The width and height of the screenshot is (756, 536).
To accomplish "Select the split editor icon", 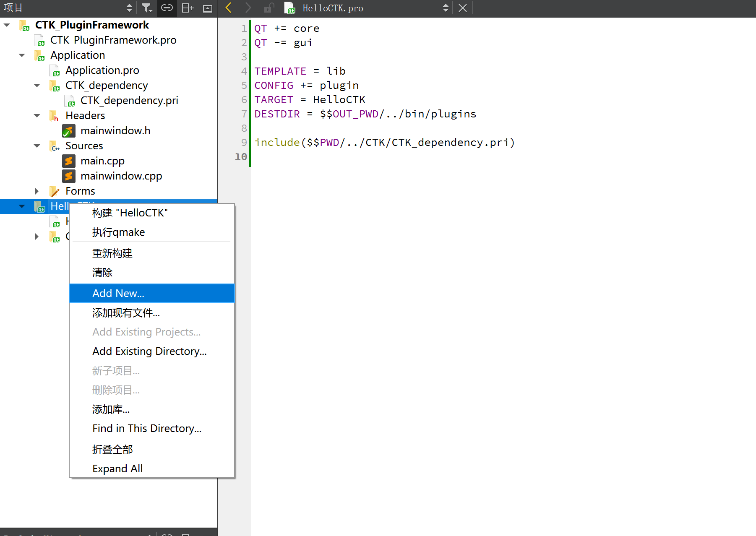I will point(187,8).
